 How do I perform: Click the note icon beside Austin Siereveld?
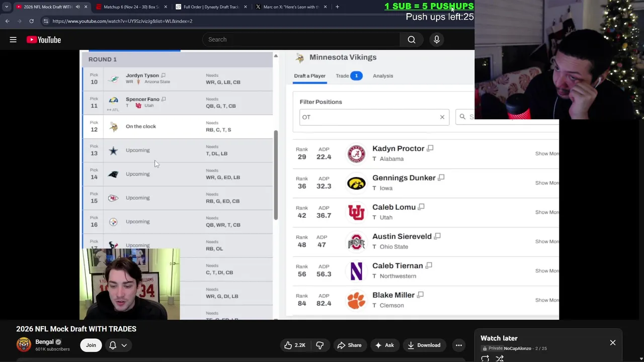coord(437,236)
